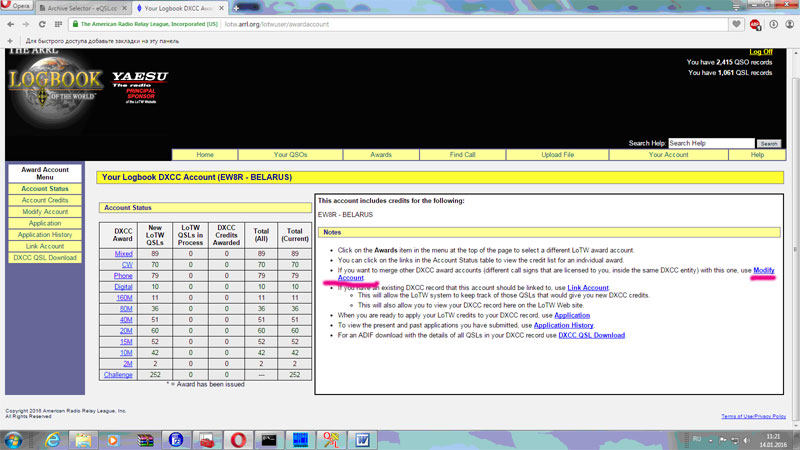Go to Find Call menu item
This screenshot has width=800, height=450.
click(x=462, y=155)
